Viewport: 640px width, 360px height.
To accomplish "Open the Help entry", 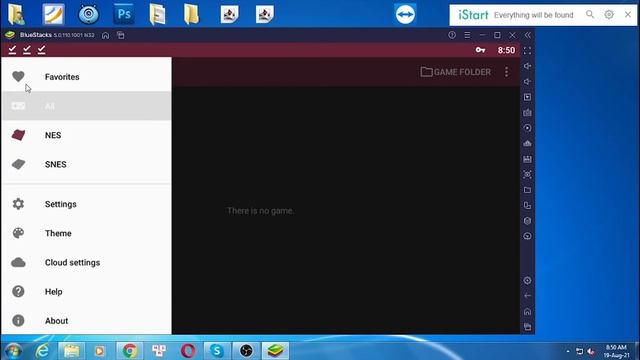I will pos(86,291).
